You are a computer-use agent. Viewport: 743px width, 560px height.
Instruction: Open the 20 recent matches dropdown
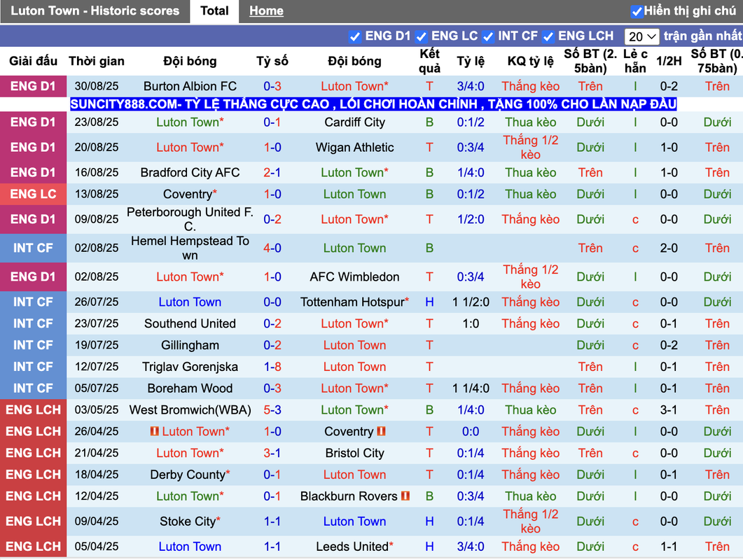point(641,36)
